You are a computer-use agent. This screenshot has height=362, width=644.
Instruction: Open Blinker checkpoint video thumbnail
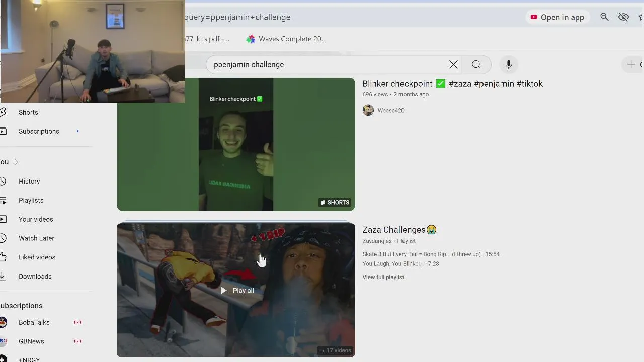[x=236, y=144]
